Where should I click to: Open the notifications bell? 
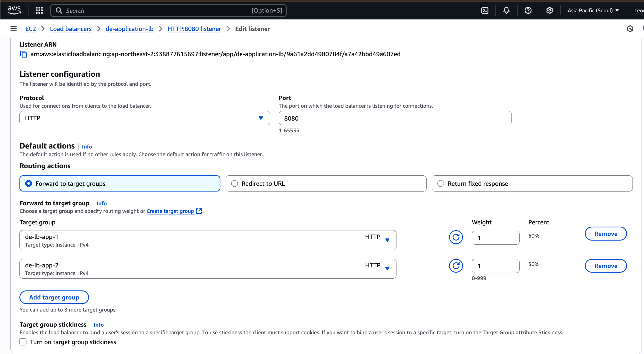(x=506, y=10)
